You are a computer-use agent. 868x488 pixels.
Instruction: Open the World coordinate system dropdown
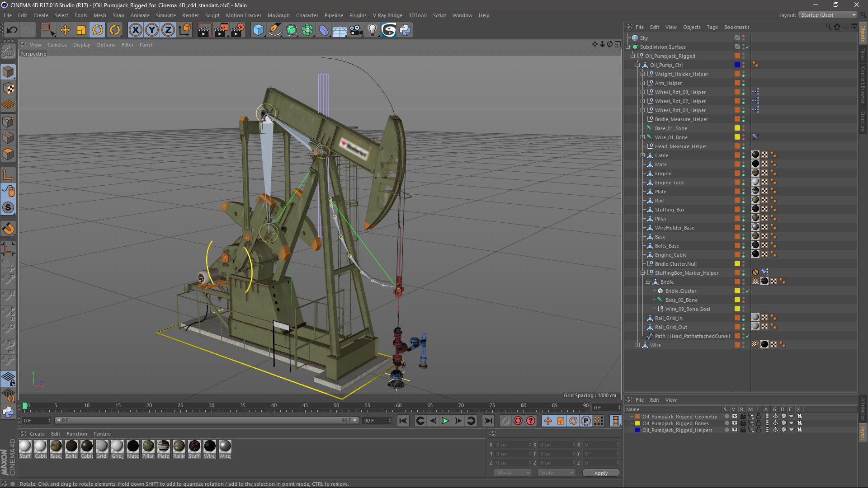[513, 473]
